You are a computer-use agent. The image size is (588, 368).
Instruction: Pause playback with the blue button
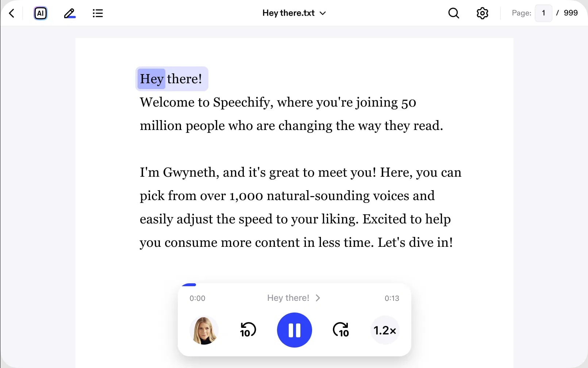(295, 330)
